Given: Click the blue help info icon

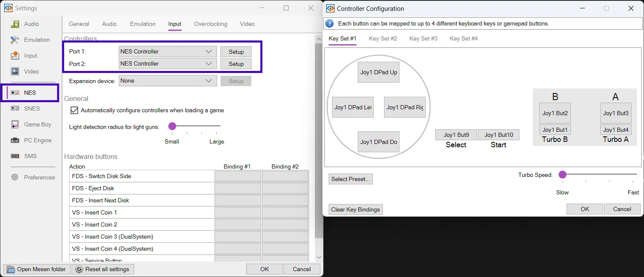Looking at the screenshot, I should point(329,23).
